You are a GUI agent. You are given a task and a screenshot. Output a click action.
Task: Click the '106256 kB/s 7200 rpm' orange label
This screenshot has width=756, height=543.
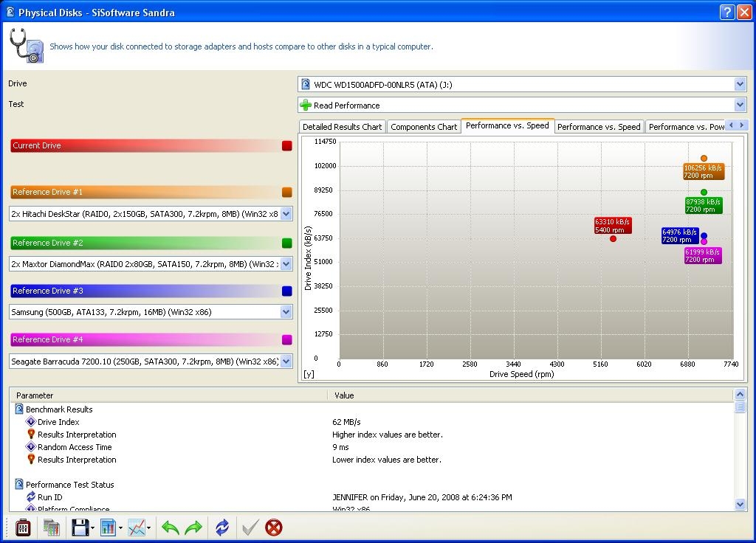tap(704, 171)
